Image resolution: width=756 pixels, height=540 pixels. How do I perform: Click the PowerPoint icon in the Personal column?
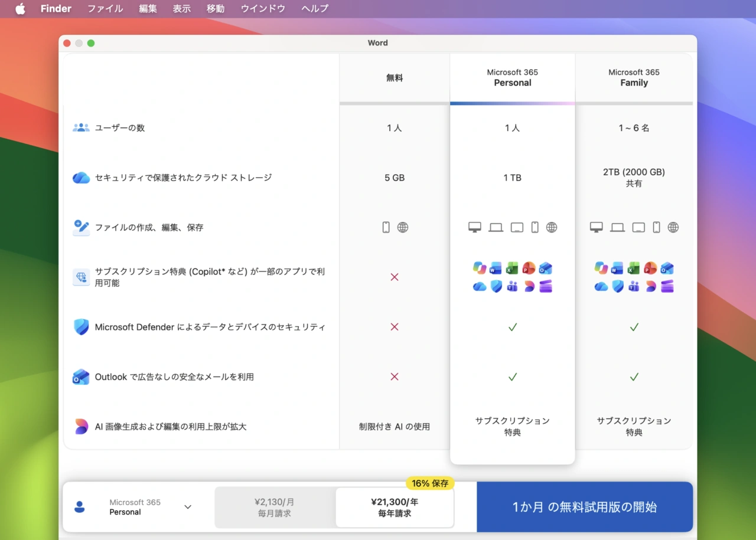coord(529,268)
